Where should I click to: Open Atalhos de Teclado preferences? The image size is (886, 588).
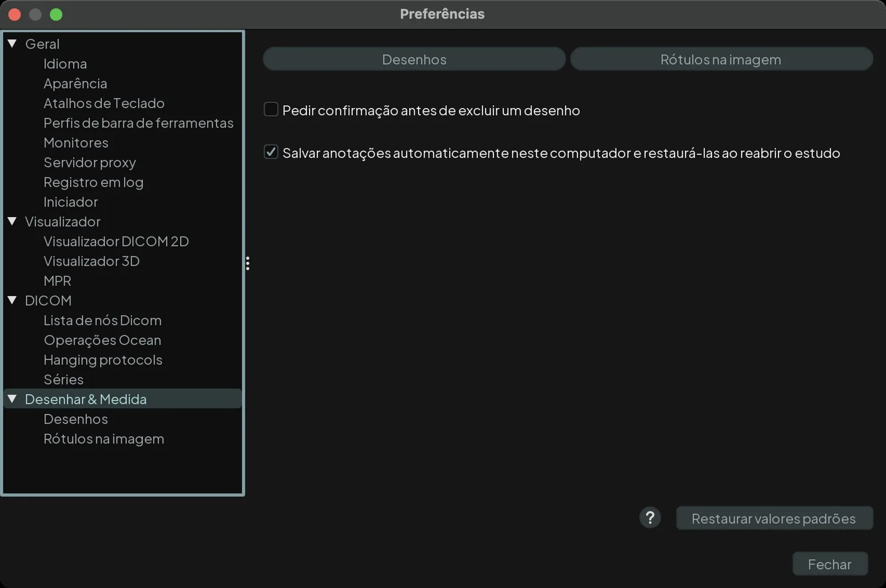point(104,103)
